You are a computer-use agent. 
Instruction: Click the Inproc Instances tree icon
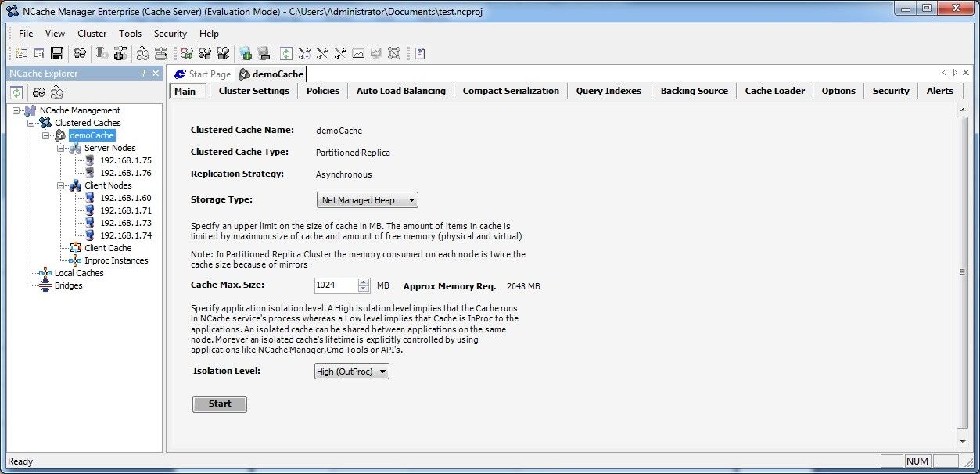click(76, 260)
